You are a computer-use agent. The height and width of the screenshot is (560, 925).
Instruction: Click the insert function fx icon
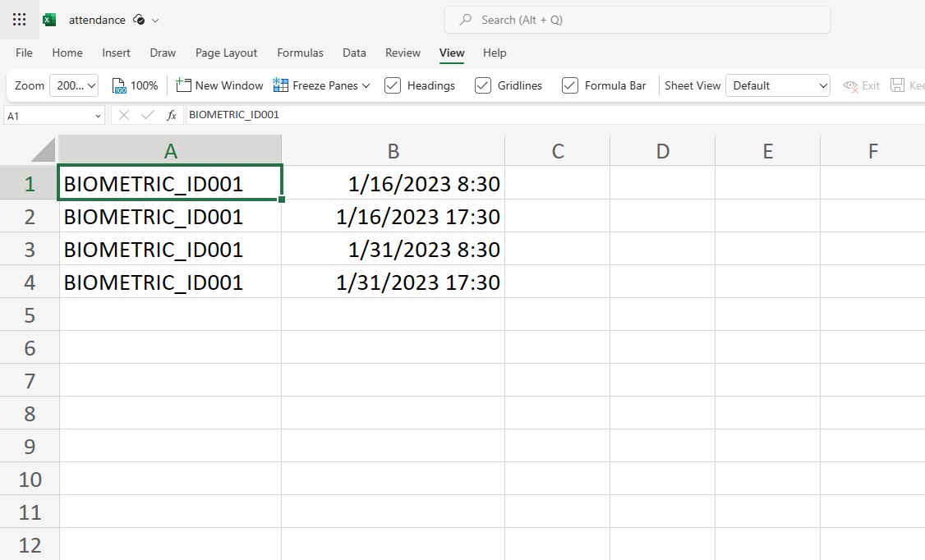[x=171, y=115]
